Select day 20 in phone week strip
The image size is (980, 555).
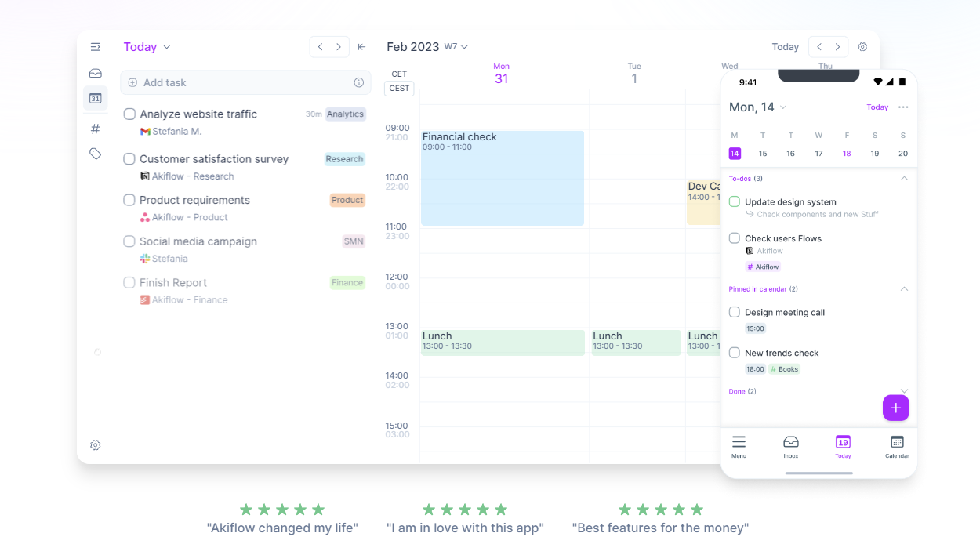[x=903, y=154]
